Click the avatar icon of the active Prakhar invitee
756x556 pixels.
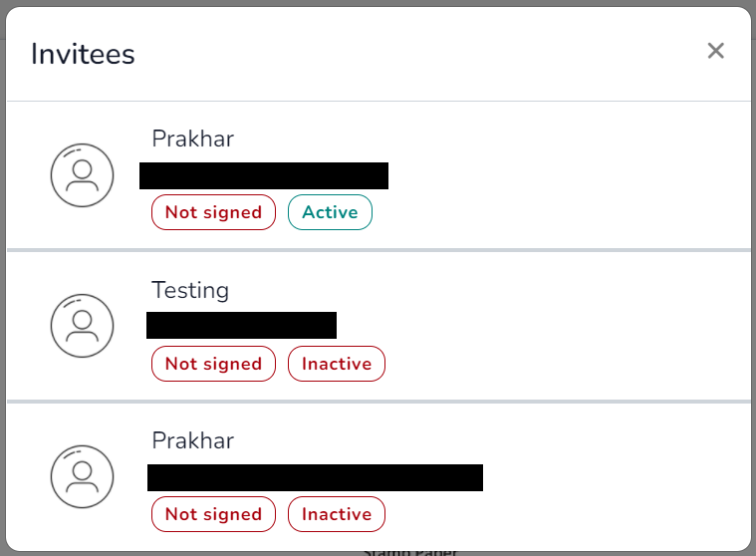(x=82, y=175)
